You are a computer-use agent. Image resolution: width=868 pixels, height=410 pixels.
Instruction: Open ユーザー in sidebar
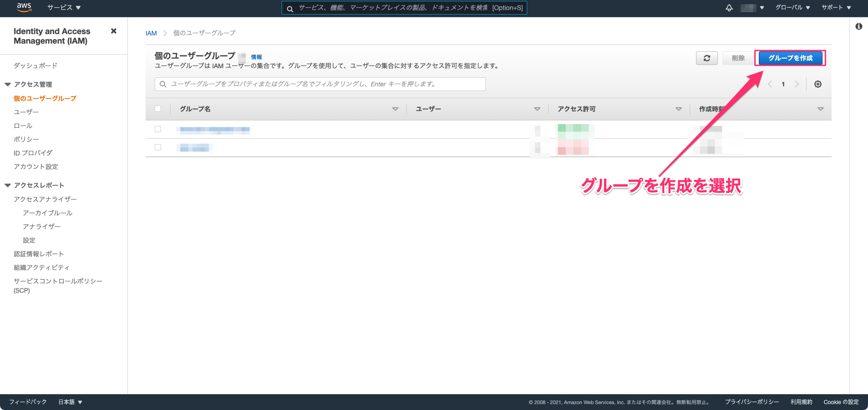click(26, 112)
